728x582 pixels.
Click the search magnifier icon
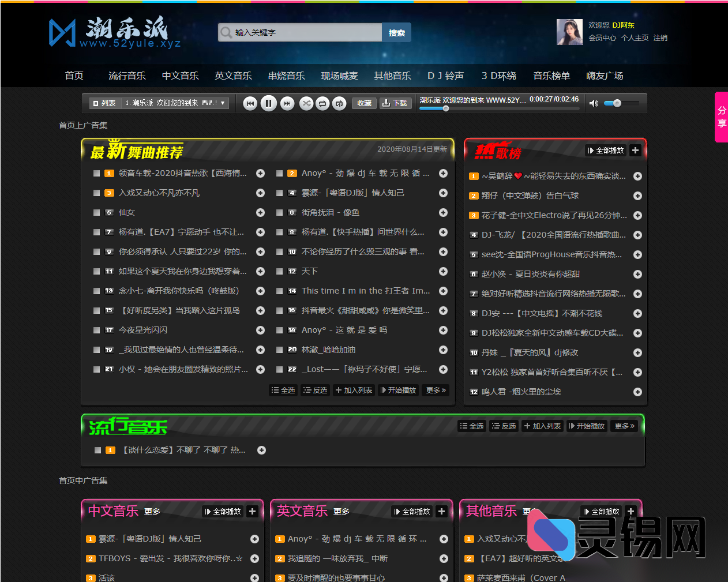click(x=226, y=32)
